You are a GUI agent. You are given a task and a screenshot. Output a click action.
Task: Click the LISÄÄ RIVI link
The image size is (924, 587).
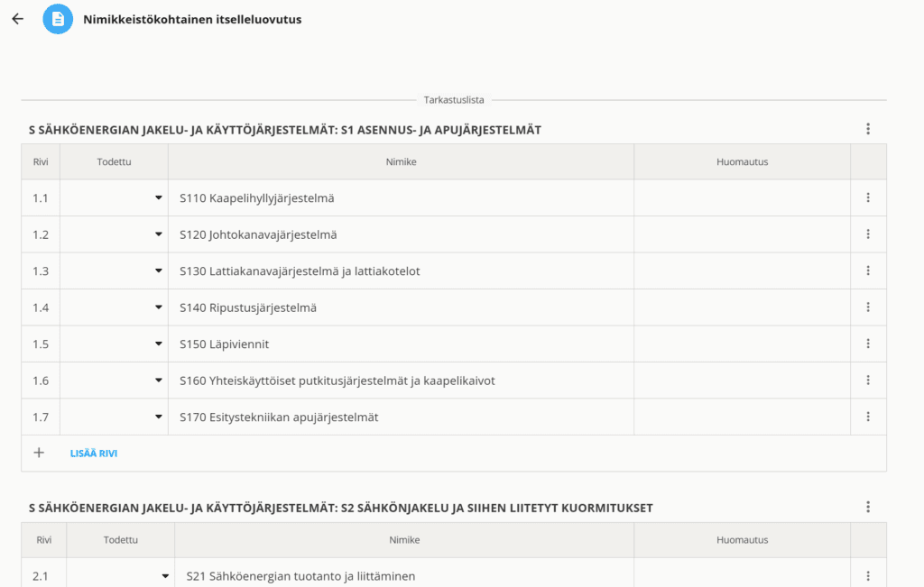93,453
